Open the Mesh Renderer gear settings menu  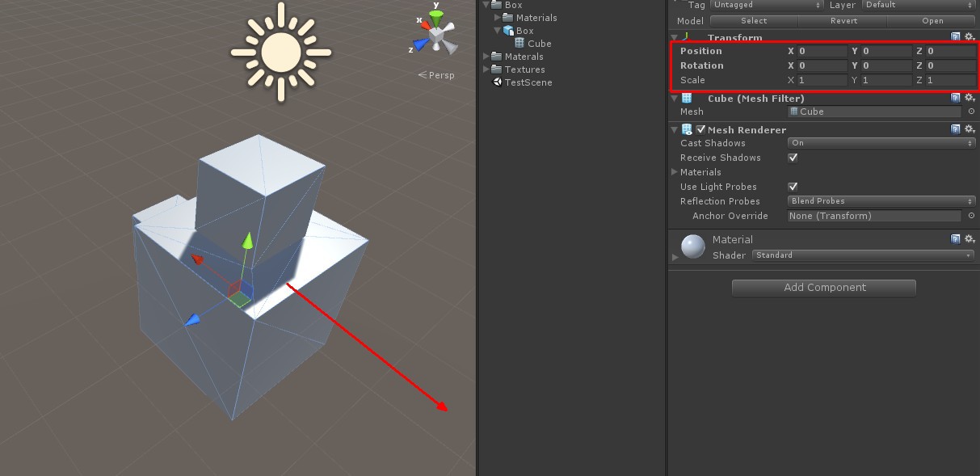(969, 128)
